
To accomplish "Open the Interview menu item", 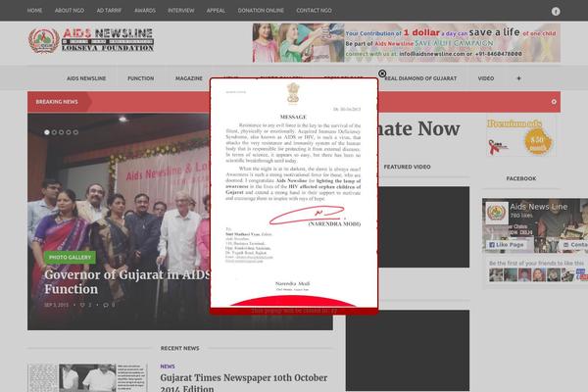I will click(x=180, y=11).
